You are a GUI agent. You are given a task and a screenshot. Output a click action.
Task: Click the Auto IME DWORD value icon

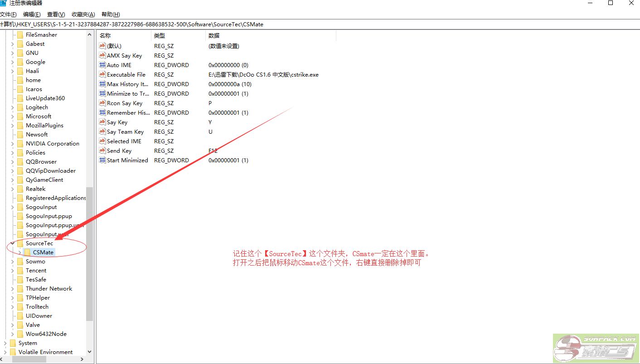point(102,65)
